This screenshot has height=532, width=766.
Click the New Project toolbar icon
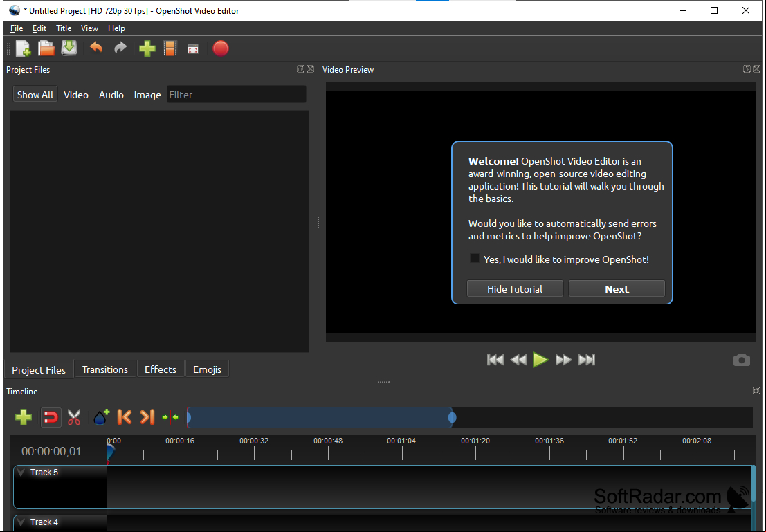23,48
